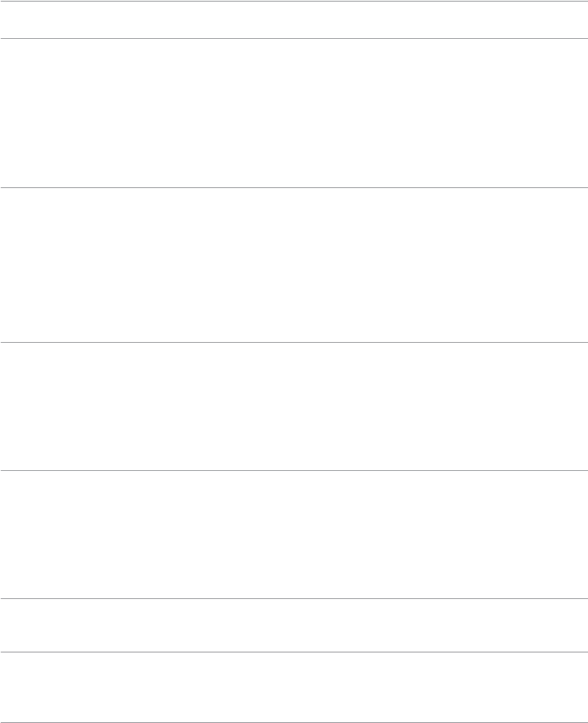Click left end of first blank section
The image size is (588, 723).
[9, 113]
